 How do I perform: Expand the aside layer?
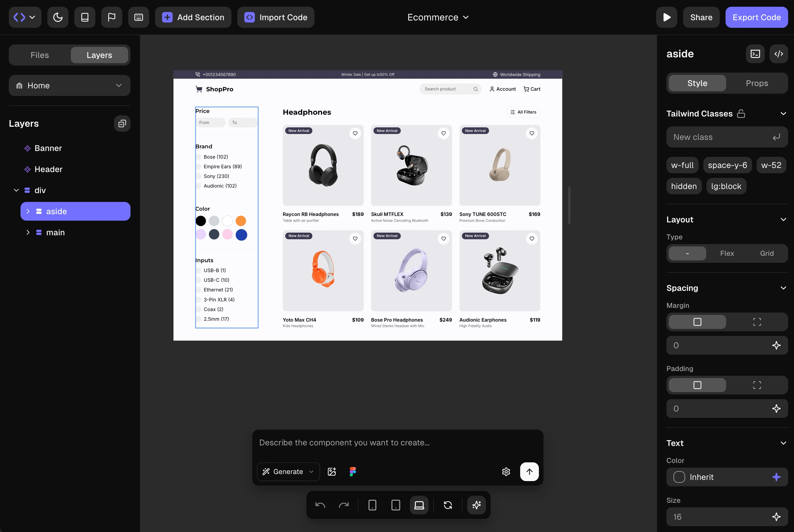pos(28,211)
